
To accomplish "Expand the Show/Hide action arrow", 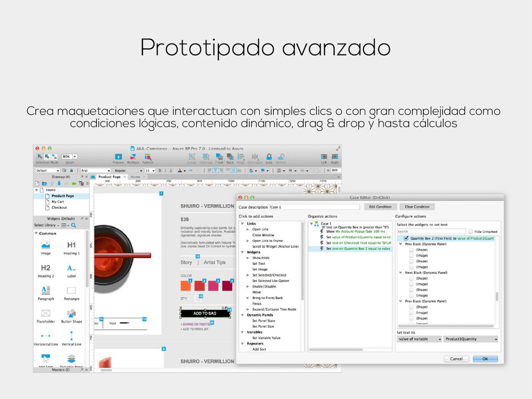I will click(x=248, y=258).
